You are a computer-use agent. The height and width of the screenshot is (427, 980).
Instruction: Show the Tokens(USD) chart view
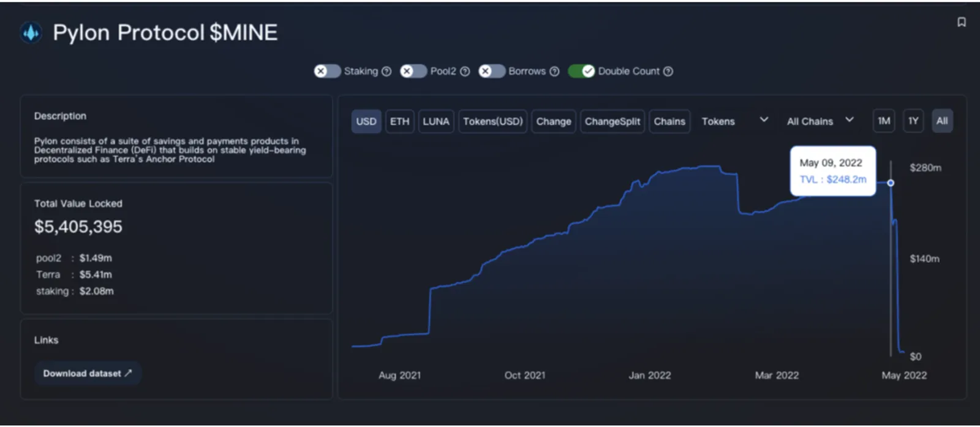pyautogui.click(x=493, y=121)
